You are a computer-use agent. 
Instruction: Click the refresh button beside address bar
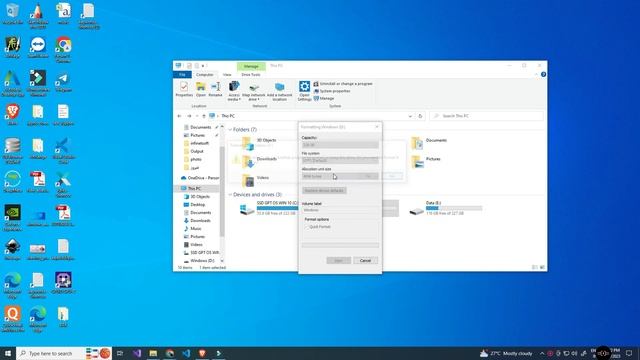click(x=420, y=116)
